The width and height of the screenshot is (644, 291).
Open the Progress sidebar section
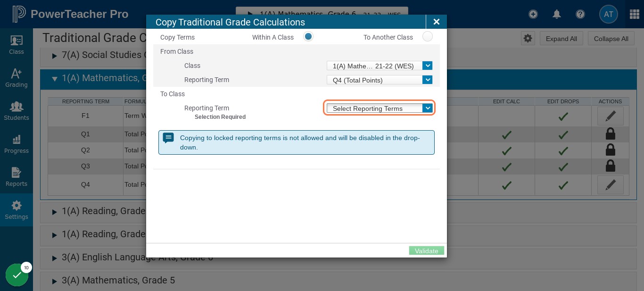pyautogui.click(x=17, y=144)
